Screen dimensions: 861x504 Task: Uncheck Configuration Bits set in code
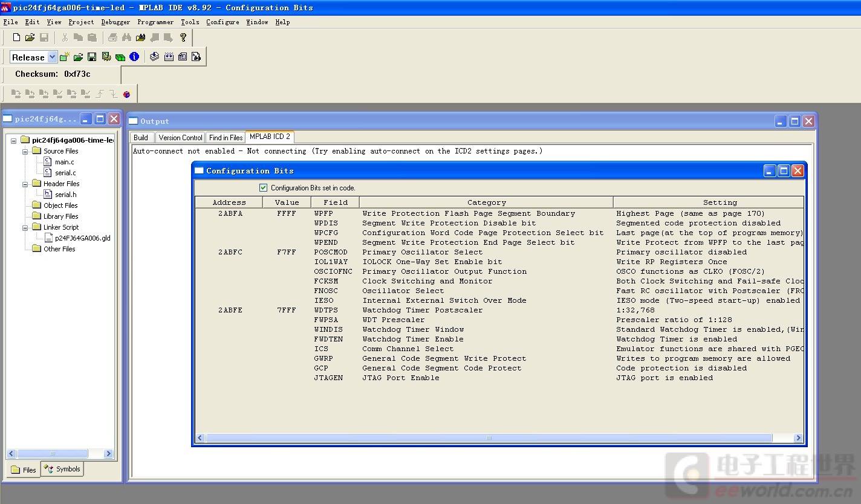(x=263, y=188)
